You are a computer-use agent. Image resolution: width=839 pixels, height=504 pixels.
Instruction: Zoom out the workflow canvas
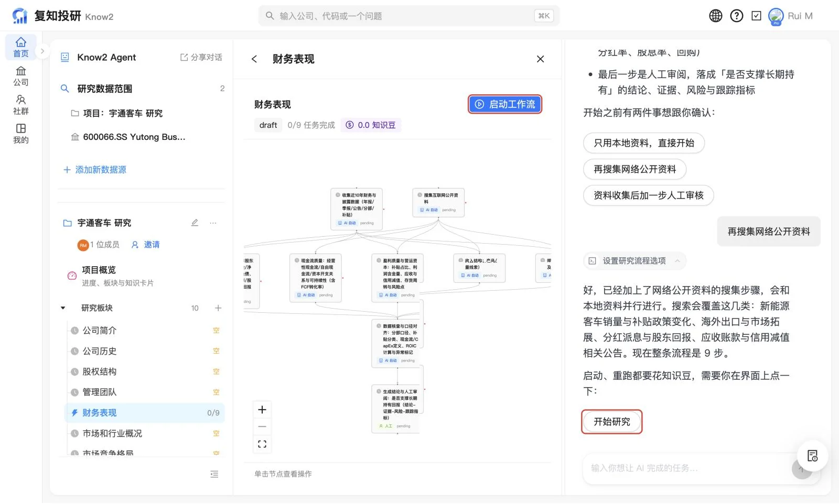[262, 427]
